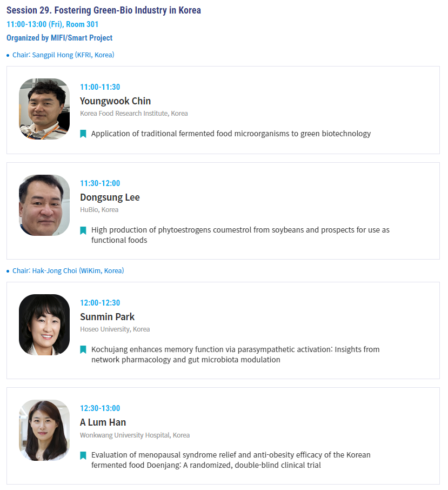
Task: Click the speaker name Sunmin Park
Action: click(x=107, y=317)
